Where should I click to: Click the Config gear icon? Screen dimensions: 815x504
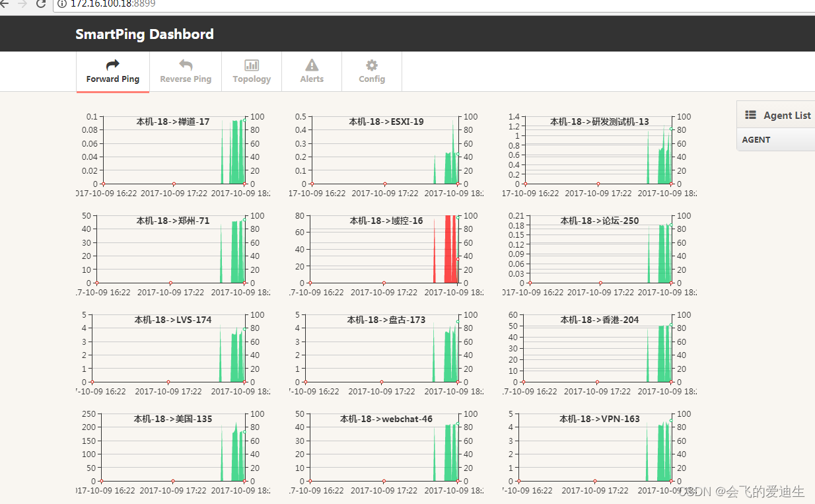[372, 65]
